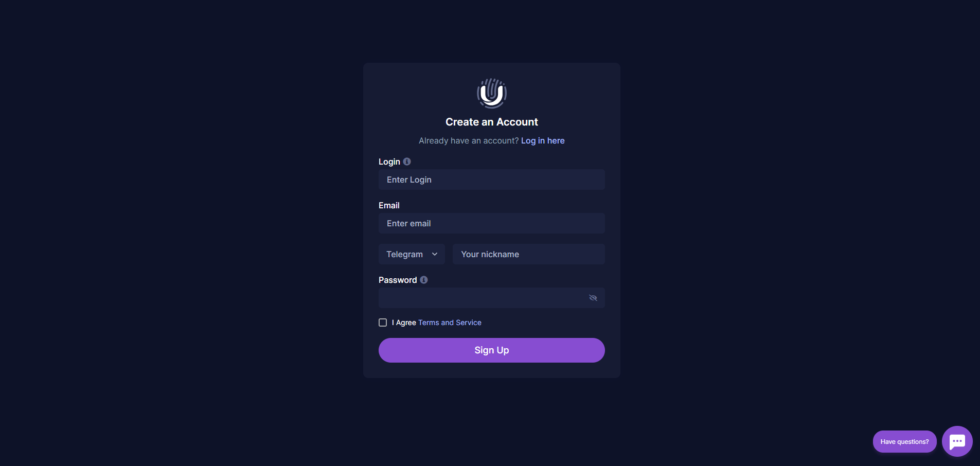Click the Email field label
Viewport: 980px width, 466px height.
point(389,206)
